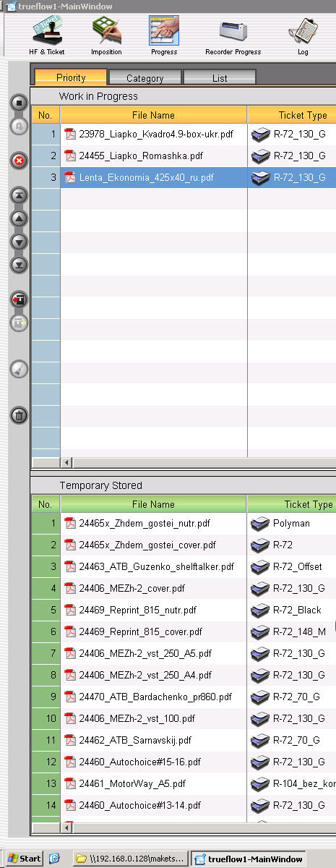Image resolution: width=336 pixels, height=868 pixels.
Task: Click trueflow1-MainWindow taskbar button
Action: [249, 859]
